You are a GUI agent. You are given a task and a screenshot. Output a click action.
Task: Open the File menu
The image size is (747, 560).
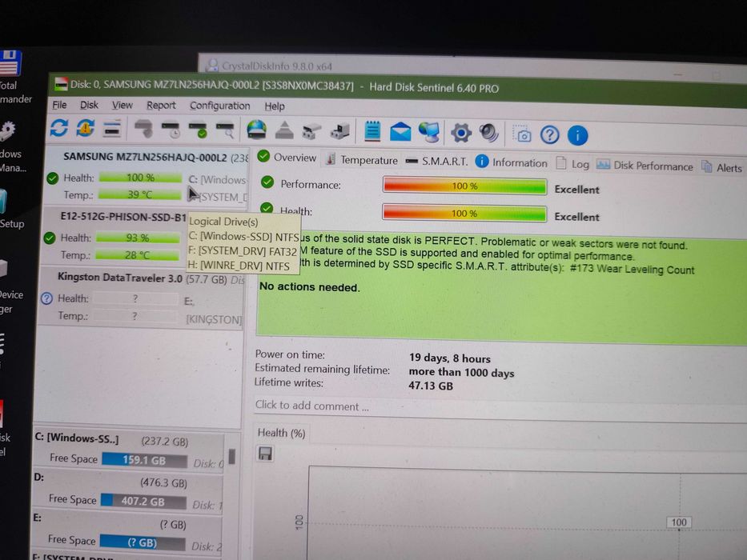point(59,105)
